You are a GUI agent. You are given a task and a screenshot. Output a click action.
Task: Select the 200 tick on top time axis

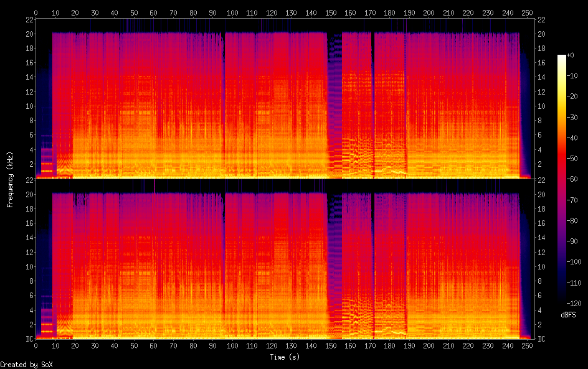click(429, 12)
